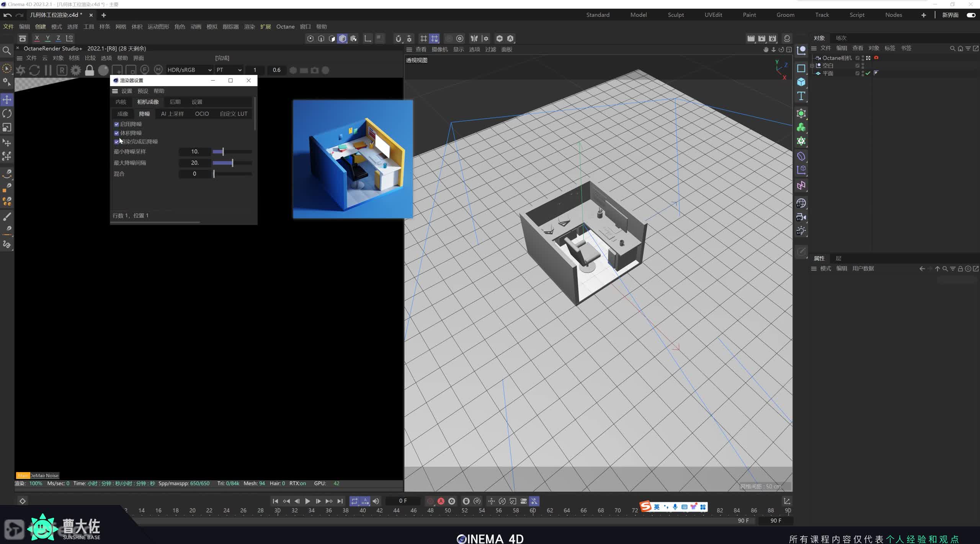
Task: Add a Cube primitive from the sidebar
Action: point(801,82)
